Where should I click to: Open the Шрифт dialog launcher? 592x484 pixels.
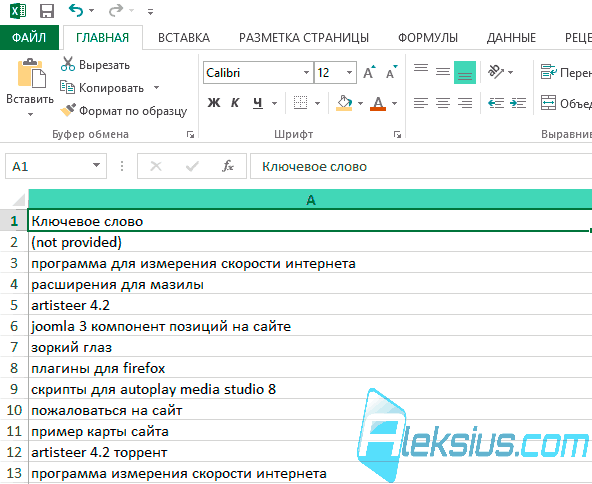tap(397, 134)
